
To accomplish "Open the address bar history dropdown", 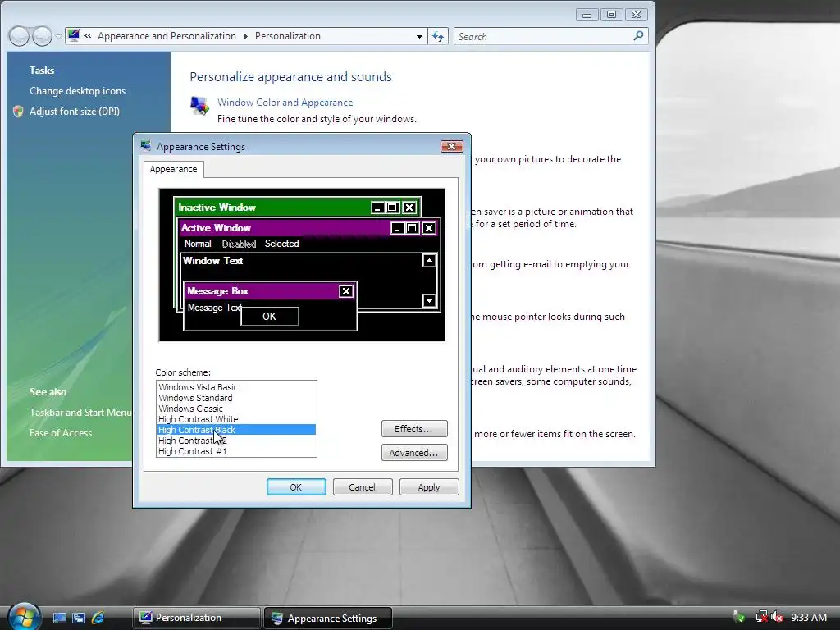I will [x=419, y=36].
